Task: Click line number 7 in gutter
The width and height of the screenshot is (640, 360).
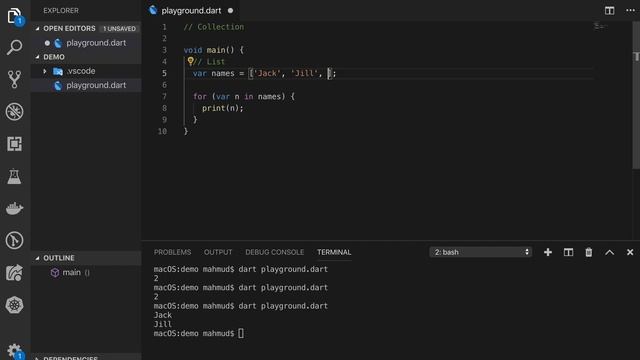Action: pos(164,97)
